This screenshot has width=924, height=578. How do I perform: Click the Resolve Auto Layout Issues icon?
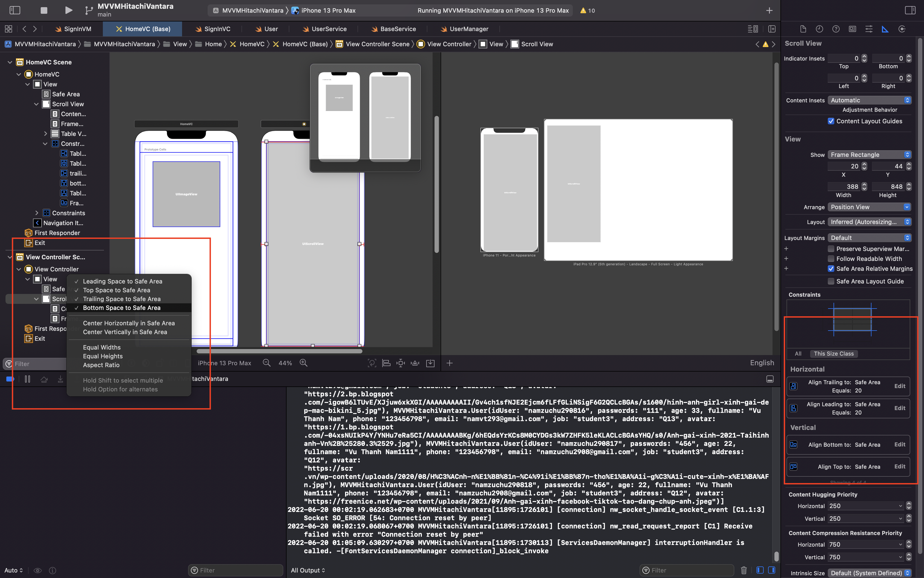pyautogui.click(x=415, y=363)
